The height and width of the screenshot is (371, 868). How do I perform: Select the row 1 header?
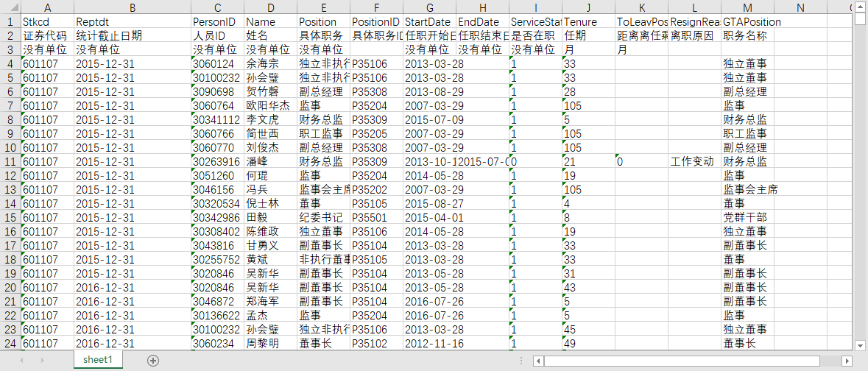10,21
